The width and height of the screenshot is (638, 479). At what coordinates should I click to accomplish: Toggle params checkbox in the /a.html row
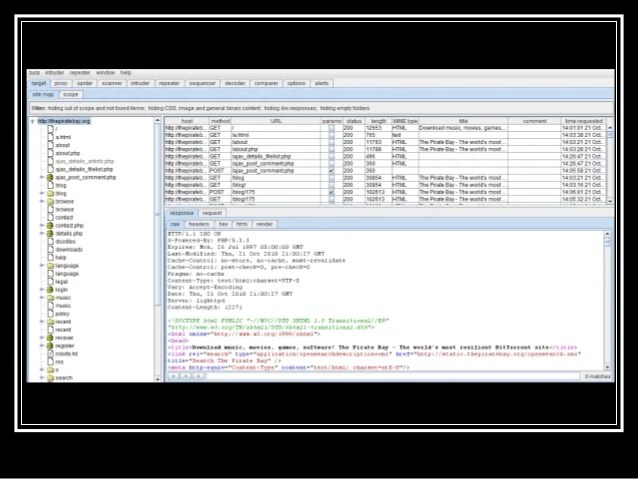coord(332,135)
